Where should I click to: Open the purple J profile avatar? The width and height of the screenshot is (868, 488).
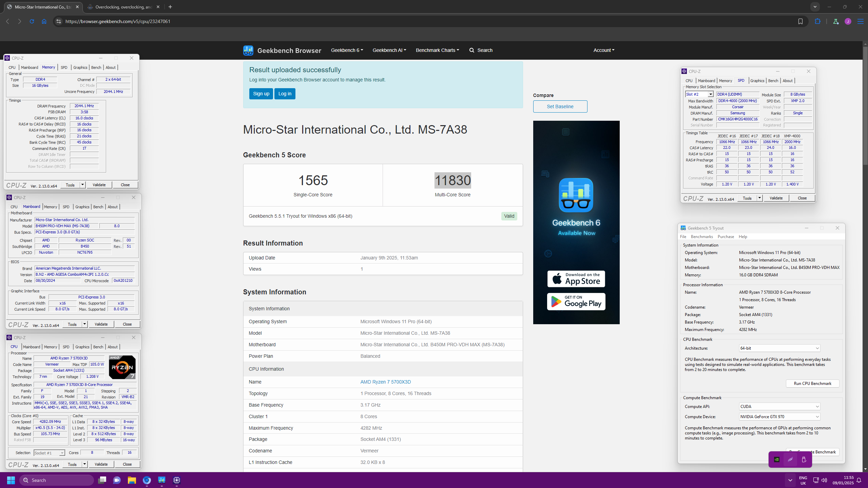click(x=848, y=21)
